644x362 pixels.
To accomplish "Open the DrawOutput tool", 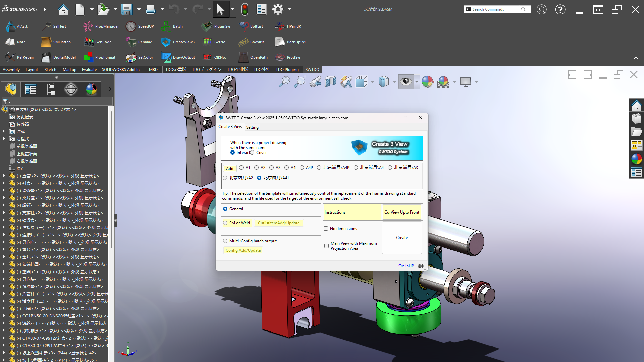I will 166,57.
